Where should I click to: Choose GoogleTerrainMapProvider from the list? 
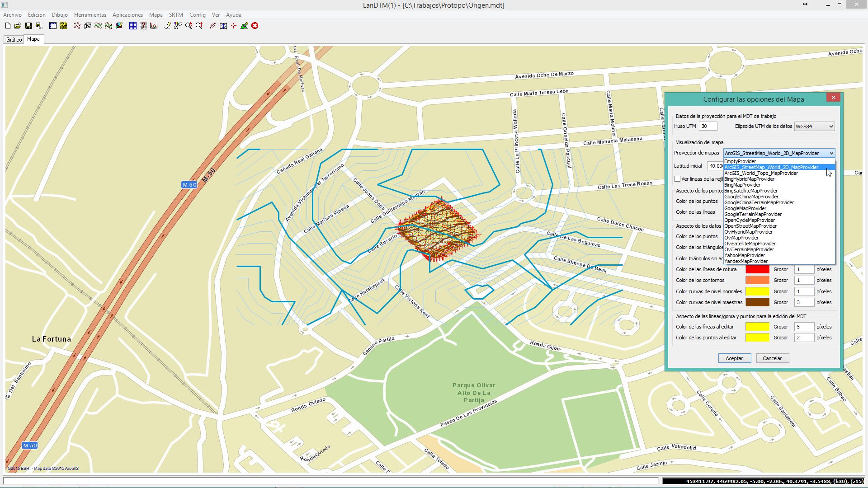pyautogui.click(x=779, y=214)
